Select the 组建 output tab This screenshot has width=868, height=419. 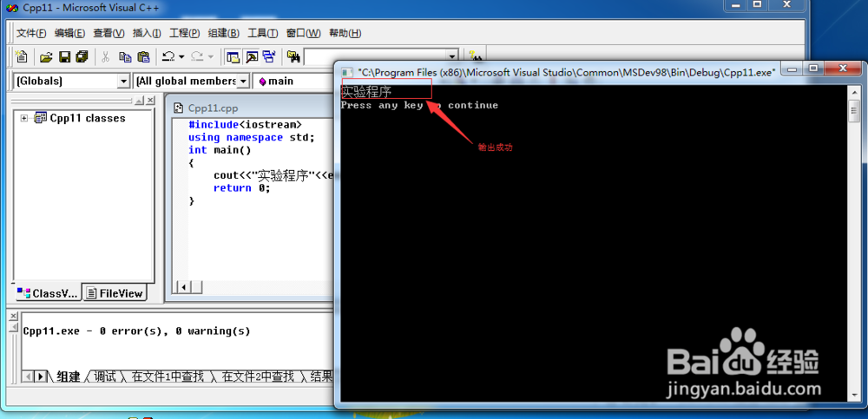(x=68, y=377)
